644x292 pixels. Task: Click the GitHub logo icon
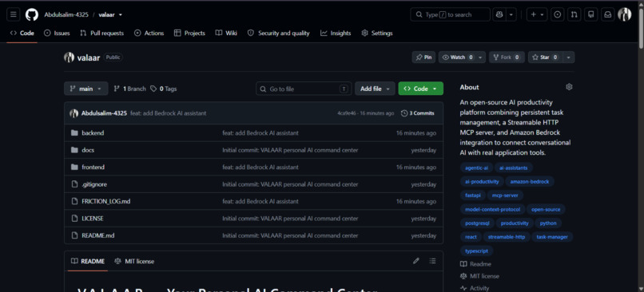click(x=32, y=15)
